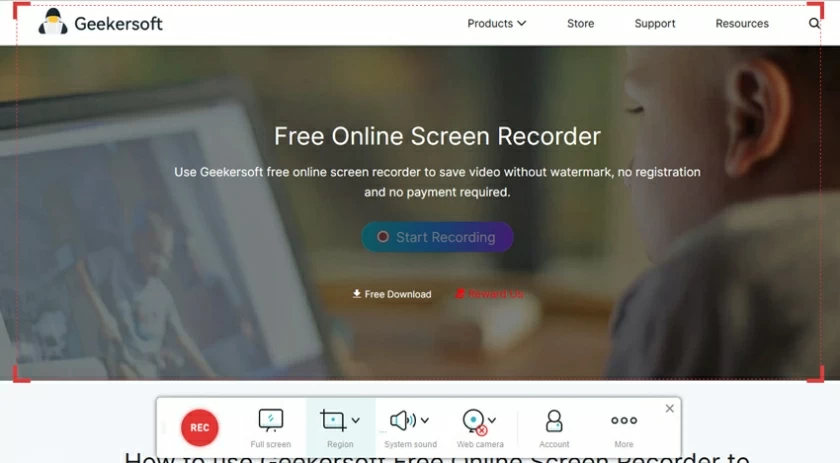Image resolution: width=840 pixels, height=463 pixels.
Task: Start recording with the red REC button
Action: [199, 428]
